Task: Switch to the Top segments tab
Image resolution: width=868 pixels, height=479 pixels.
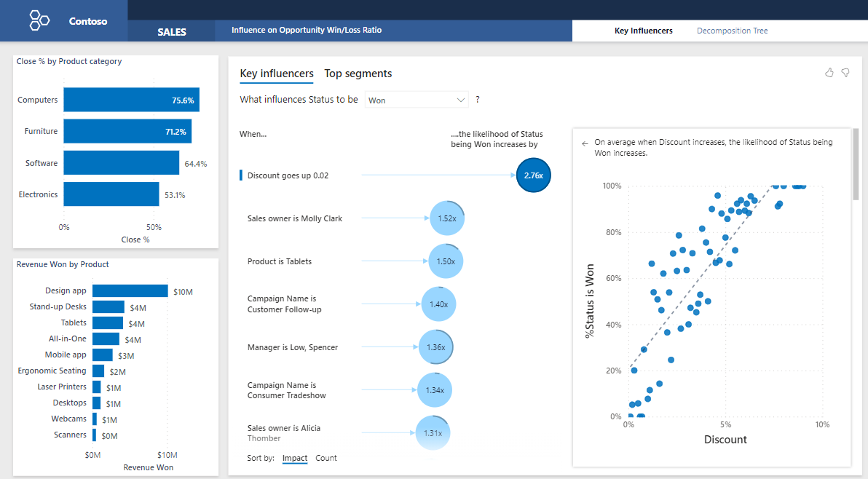Action: point(358,74)
